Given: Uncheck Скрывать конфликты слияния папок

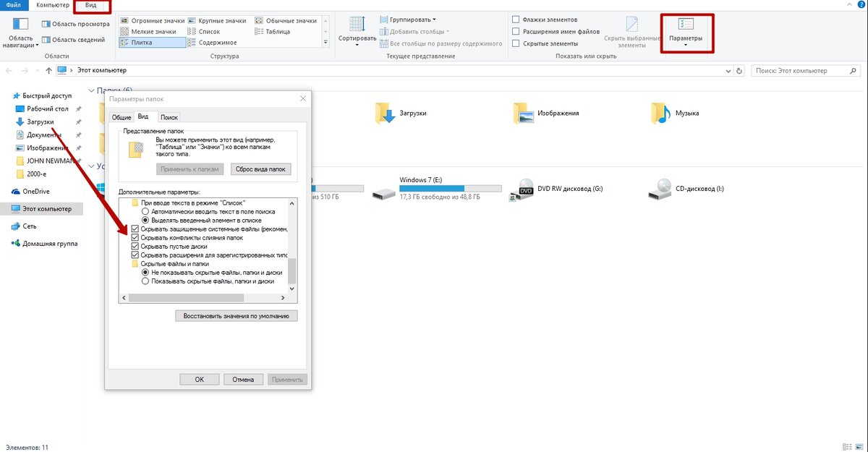Looking at the screenshot, I should (x=135, y=238).
